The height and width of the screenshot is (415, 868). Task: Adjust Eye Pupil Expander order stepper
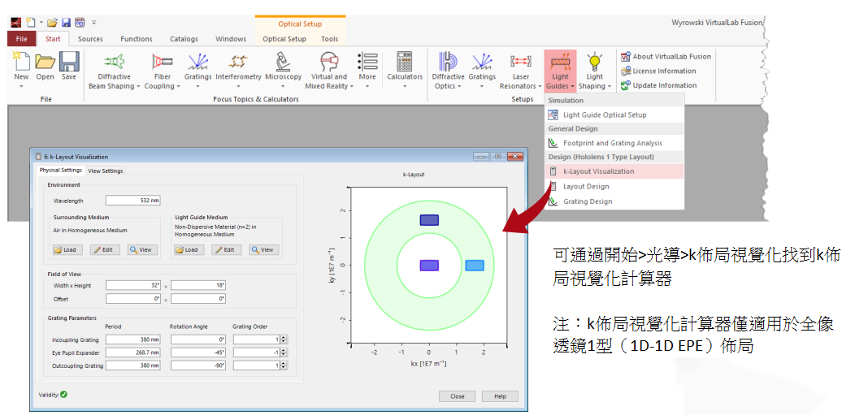[284, 352]
